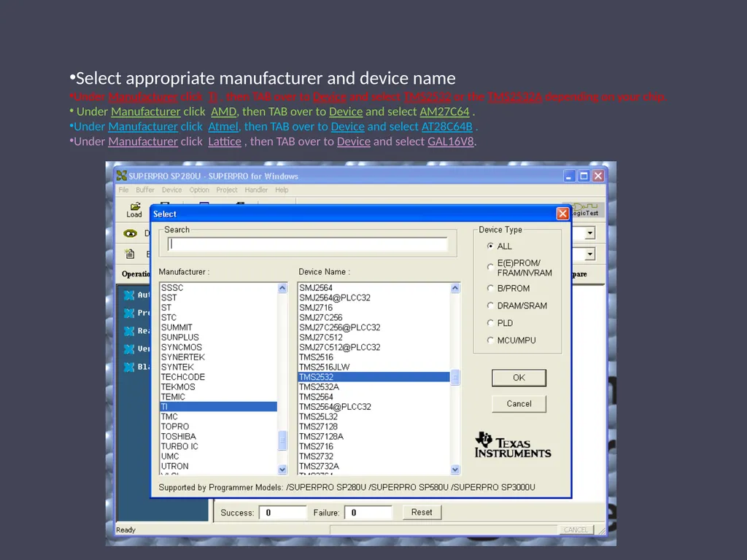
Task: Choose DRAM/SRAM device type
Action: pos(490,306)
